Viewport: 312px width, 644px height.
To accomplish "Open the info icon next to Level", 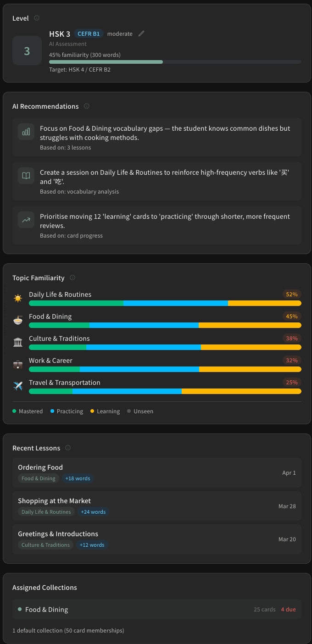I will (37, 18).
